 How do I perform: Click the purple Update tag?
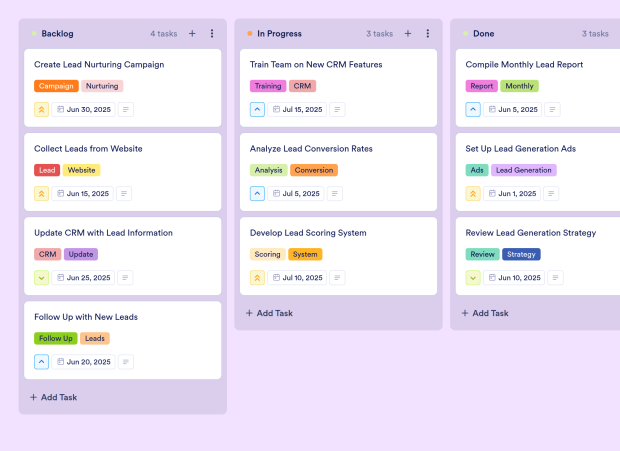point(81,254)
